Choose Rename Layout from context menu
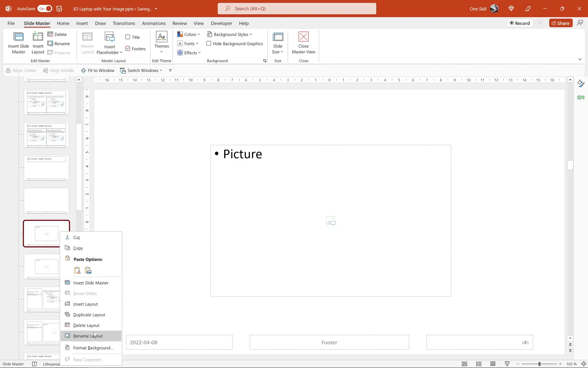Screen dimensions: 588x368 point(91,336)
